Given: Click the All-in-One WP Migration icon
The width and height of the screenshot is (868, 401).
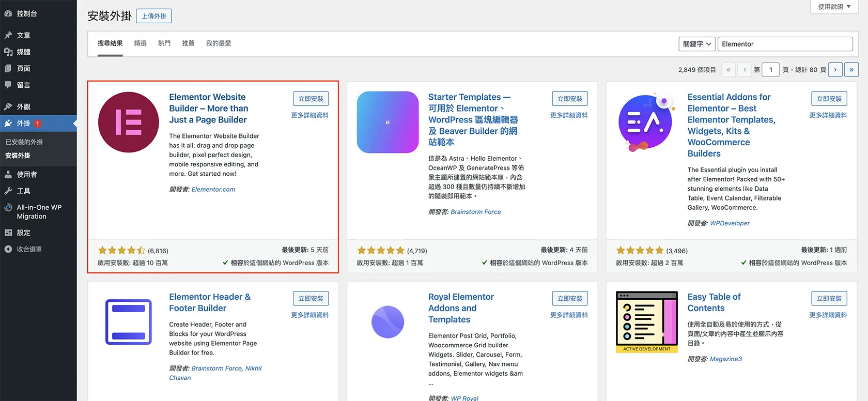Looking at the screenshot, I should [x=8, y=207].
